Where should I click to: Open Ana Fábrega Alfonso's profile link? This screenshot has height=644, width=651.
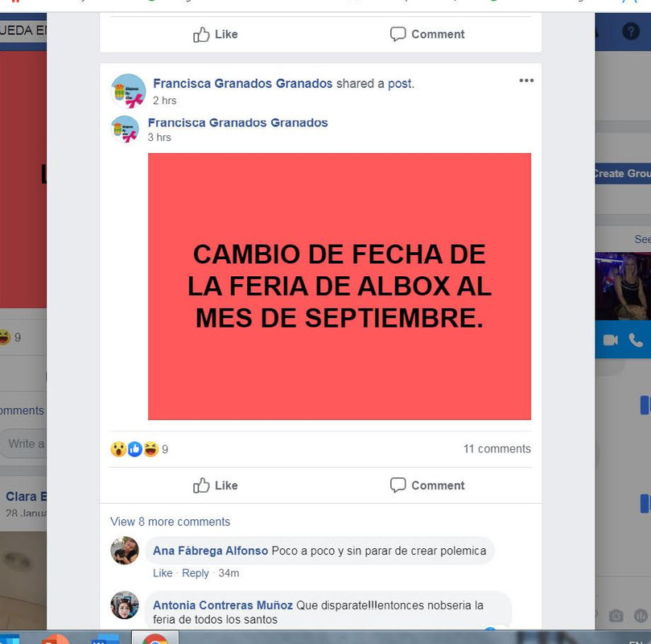[x=210, y=551]
